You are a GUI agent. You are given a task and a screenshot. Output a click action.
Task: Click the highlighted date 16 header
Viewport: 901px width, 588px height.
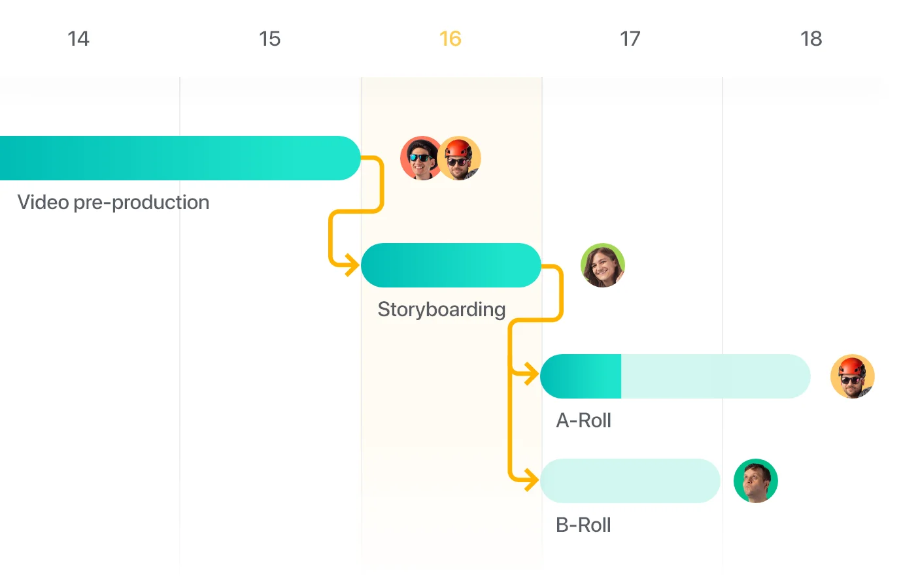click(x=450, y=39)
